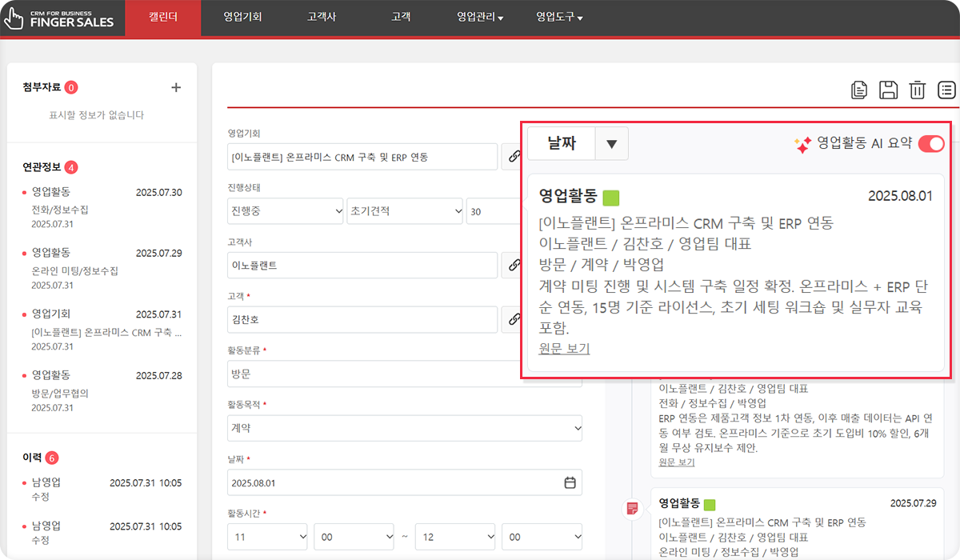
Task: Select the start minute dropdown after 11
Action: [354, 537]
